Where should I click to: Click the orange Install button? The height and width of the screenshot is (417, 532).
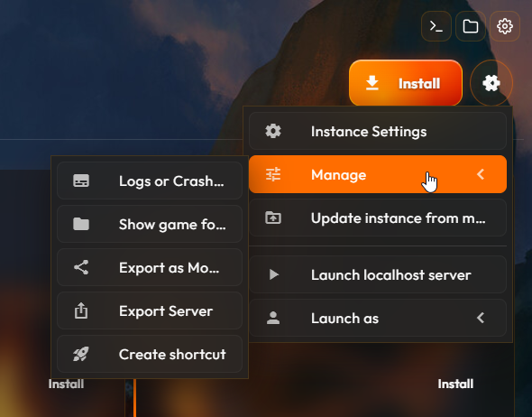point(406,83)
